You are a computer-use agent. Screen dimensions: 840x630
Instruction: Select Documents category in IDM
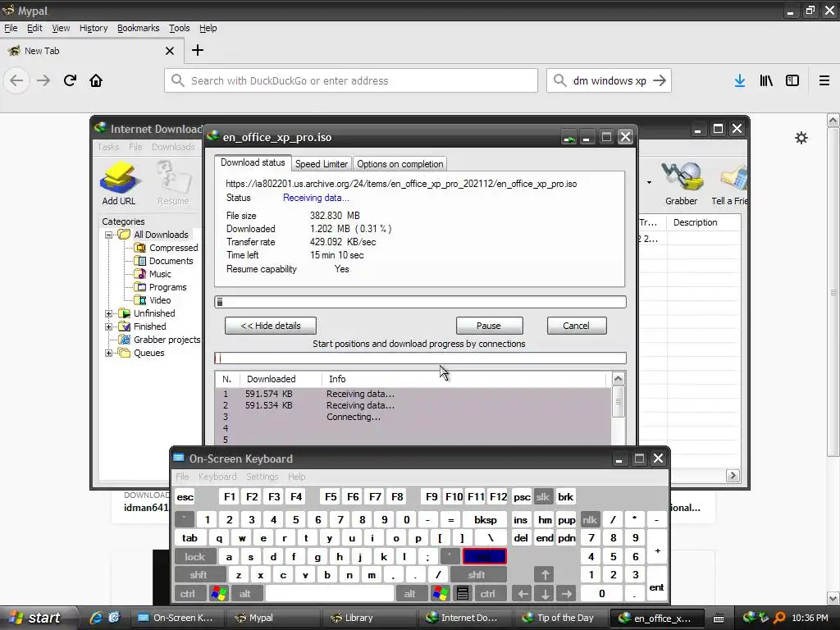click(x=171, y=261)
